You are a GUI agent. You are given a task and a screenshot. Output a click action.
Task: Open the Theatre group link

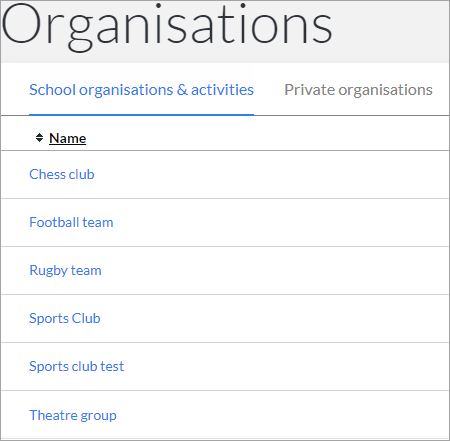(x=73, y=415)
